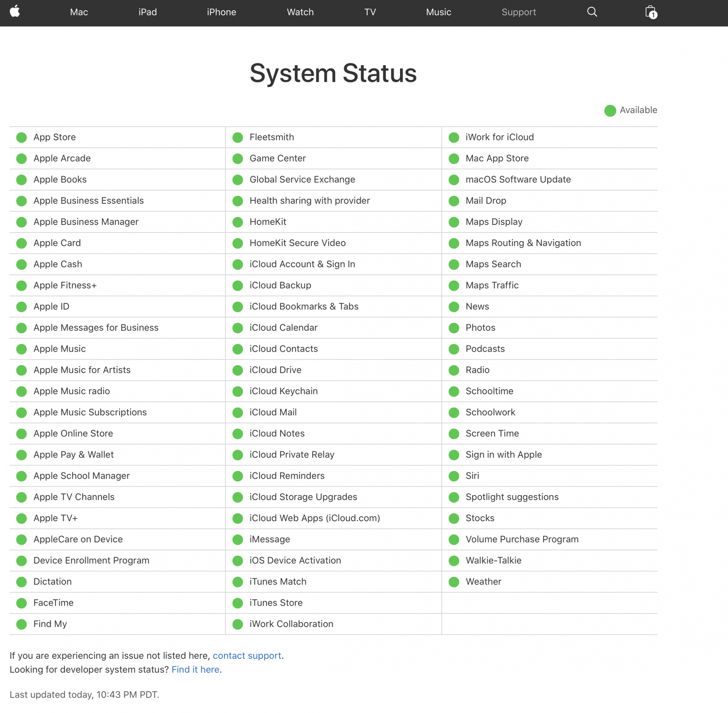
Task: Select Watch in the navigation bar
Action: coord(300,12)
